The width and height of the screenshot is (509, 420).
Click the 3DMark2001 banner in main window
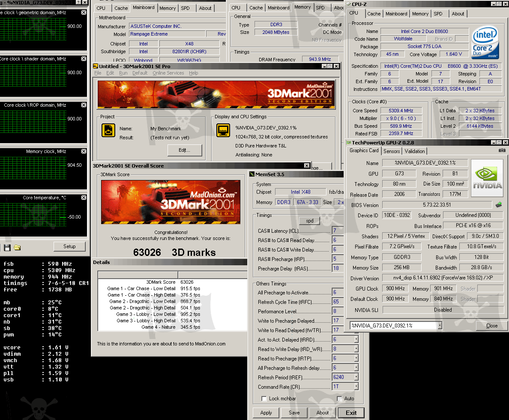click(216, 94)
